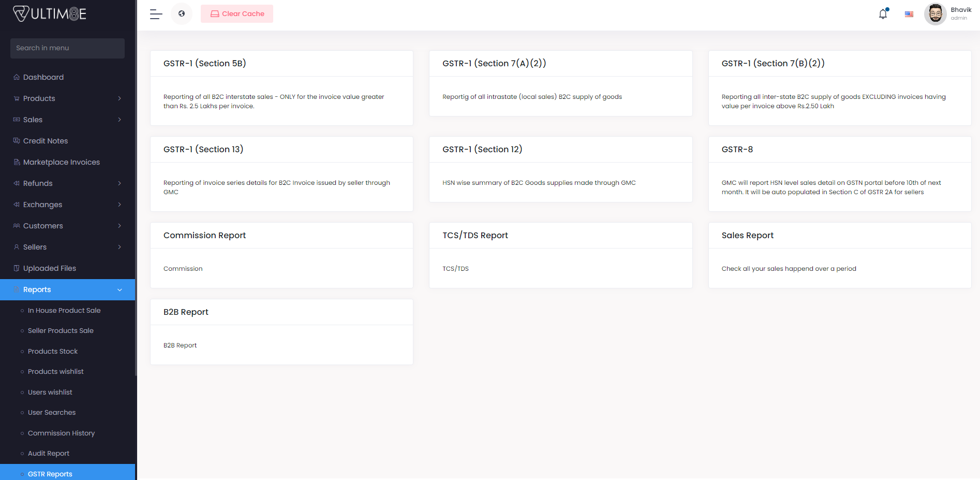This screenshot has width=980, height=480.
Task: Select Audit Report menu item
Action: pyautogui.click(x=49, y=453)
